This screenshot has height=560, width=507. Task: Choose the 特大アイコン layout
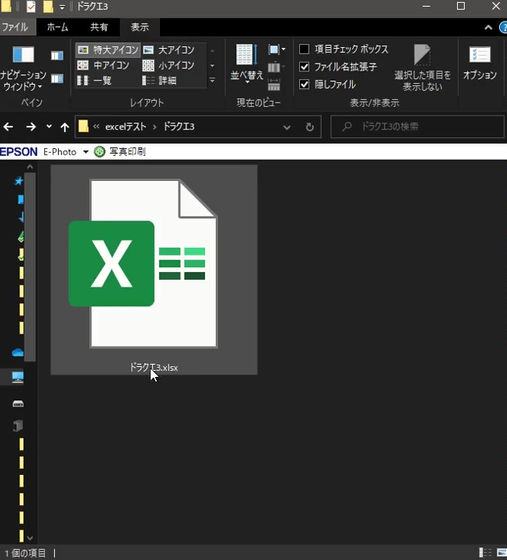click(x=108, y=50)
